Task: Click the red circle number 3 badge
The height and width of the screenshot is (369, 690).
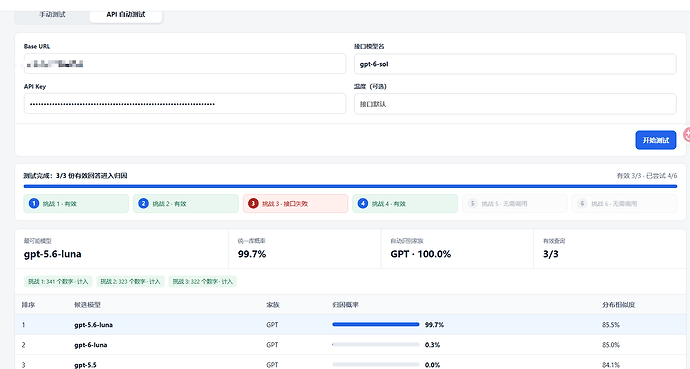Action: 253,204
